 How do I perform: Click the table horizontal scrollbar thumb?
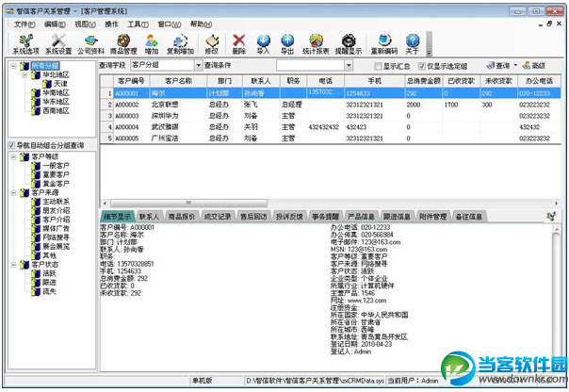pyautogui.click(x=188, y=203)
